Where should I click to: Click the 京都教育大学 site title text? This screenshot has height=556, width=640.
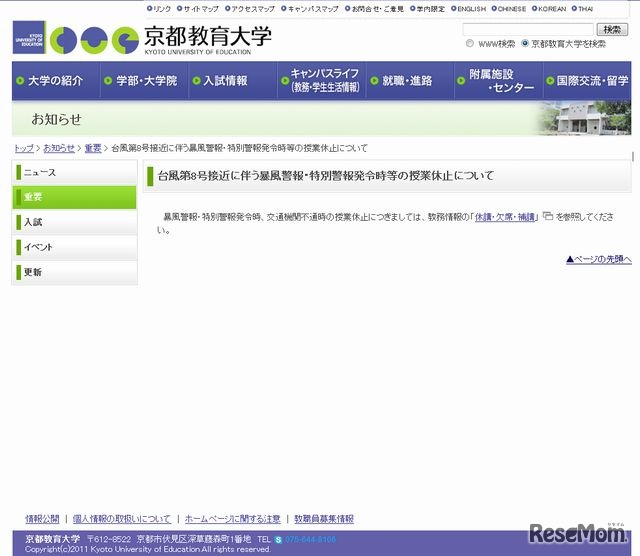208,36
